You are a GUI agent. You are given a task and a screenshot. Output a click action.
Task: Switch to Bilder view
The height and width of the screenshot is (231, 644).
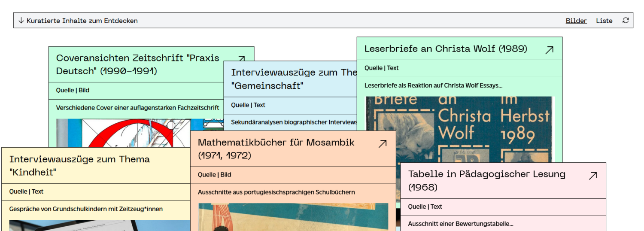576,21
